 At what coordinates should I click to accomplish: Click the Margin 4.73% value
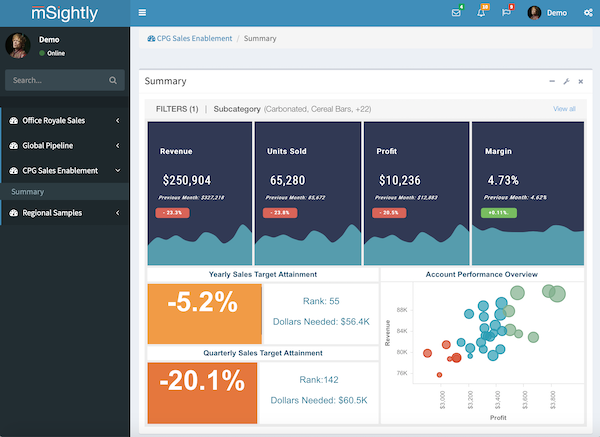(x=503, y=180)
